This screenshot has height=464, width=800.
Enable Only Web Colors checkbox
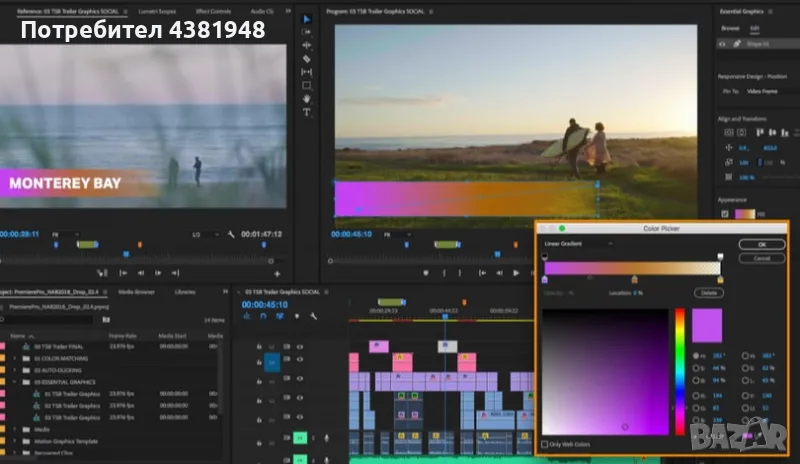click(x=545, y=444)
